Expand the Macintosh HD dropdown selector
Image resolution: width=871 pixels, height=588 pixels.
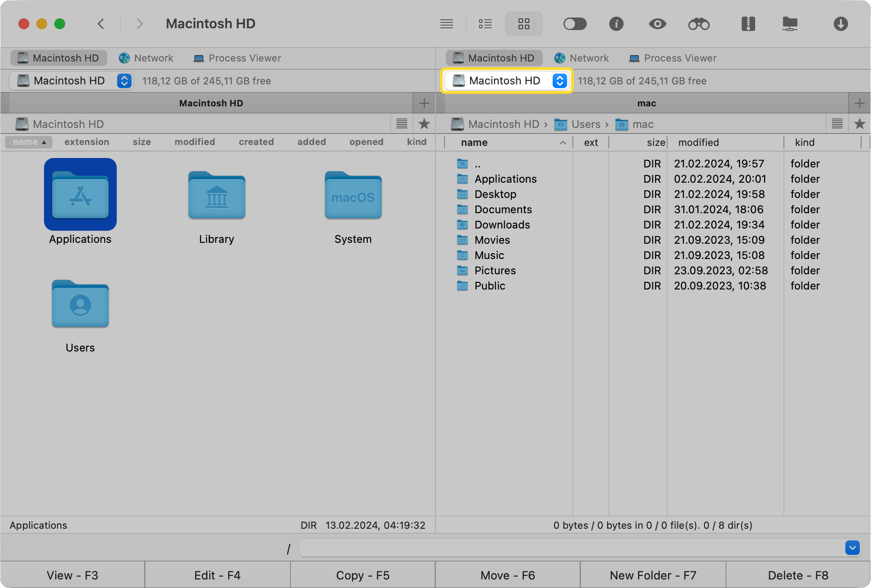point(559,81)
